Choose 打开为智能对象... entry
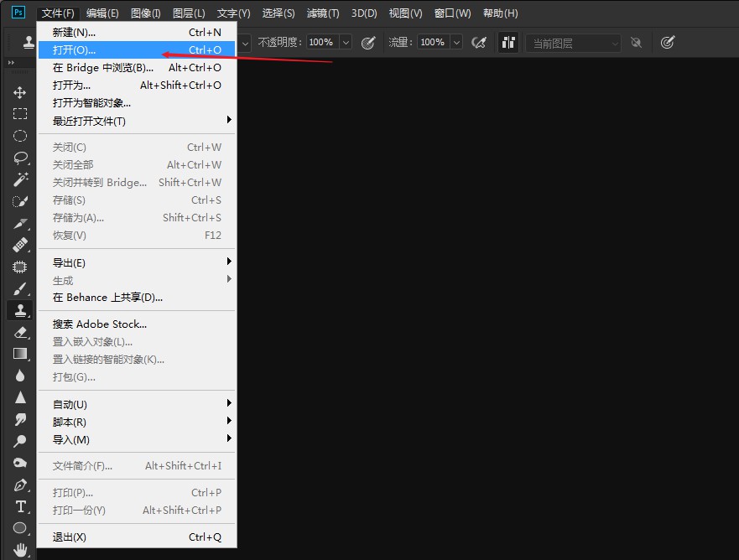Viewport: 739px width, 560px height. 137,102
